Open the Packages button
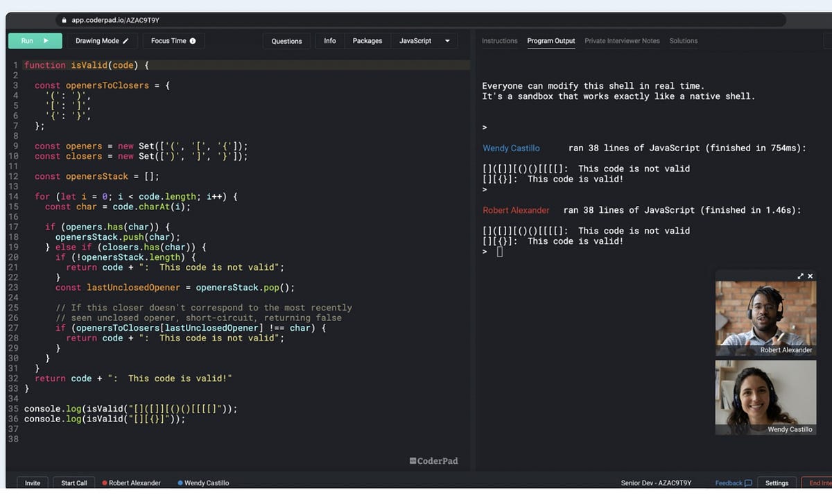 tap(367, 41)
